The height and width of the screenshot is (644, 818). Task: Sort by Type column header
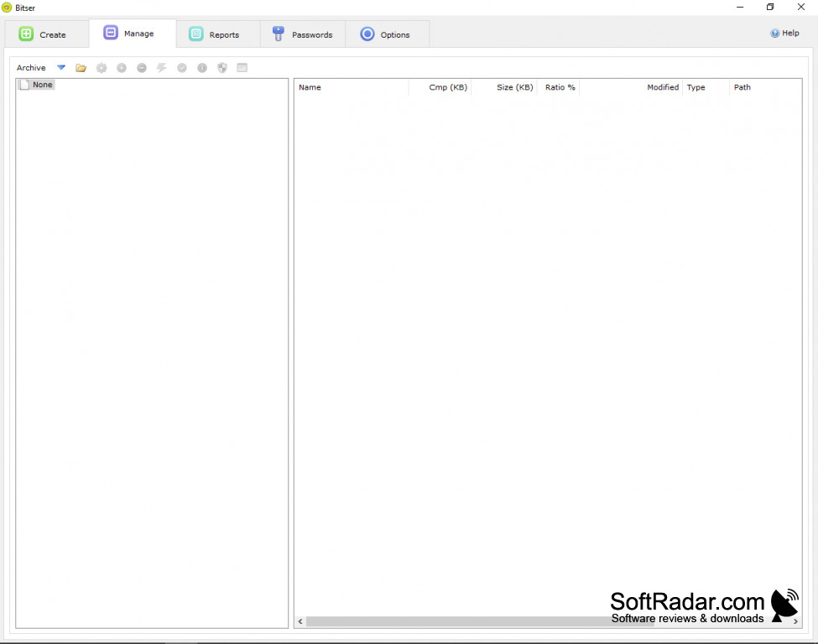[x=706, y=87]
